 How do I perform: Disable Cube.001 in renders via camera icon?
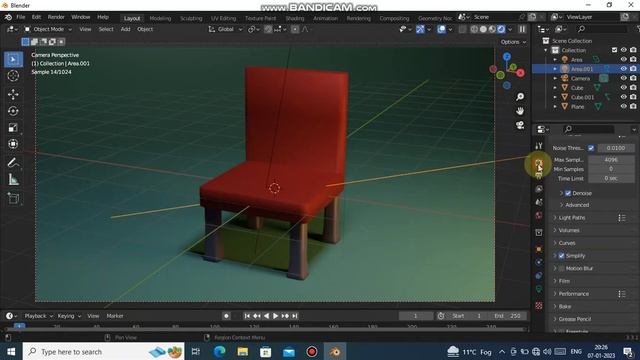point(633,97)
